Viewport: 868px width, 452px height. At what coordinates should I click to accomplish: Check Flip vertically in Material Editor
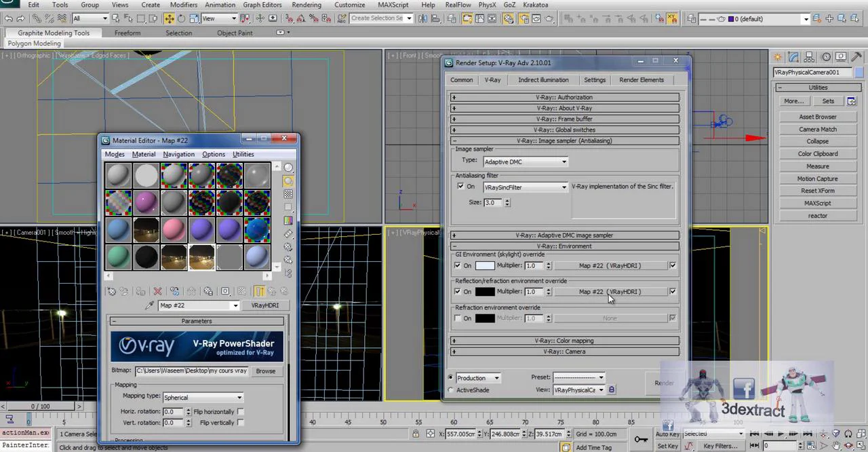click(241, 422)
